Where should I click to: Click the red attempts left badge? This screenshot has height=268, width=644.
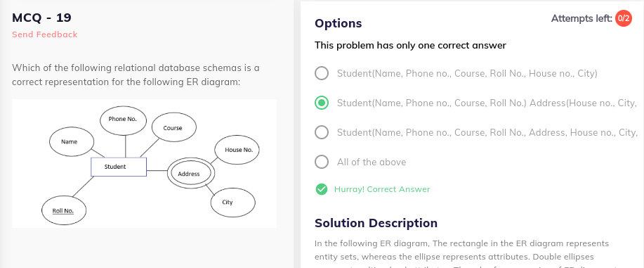(x=624, y=18)
